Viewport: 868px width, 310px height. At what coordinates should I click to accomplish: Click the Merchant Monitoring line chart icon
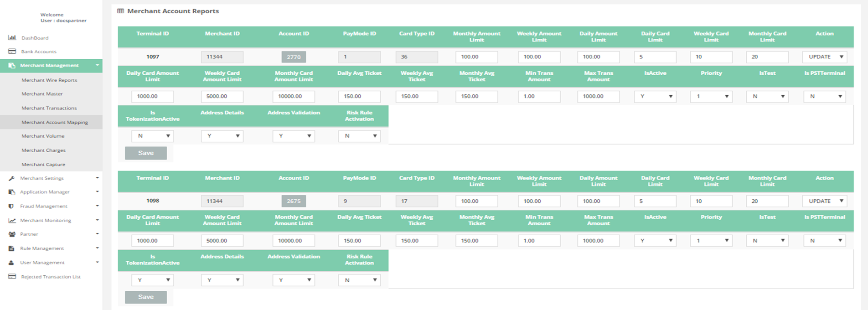click(x=12, y=220)
